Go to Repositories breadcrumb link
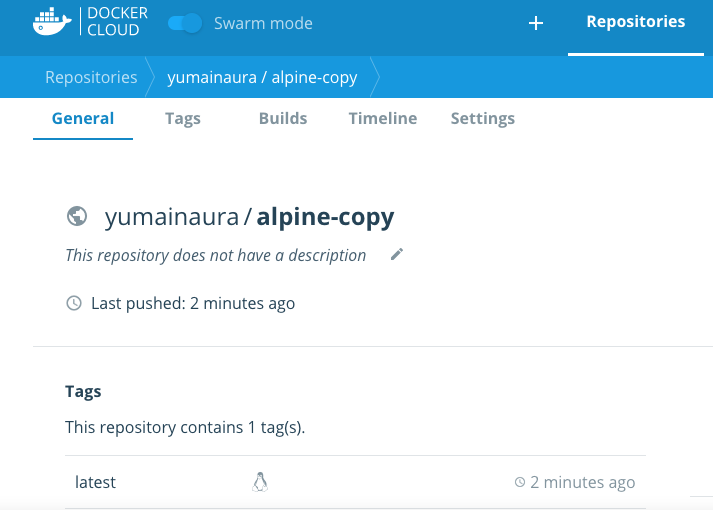The height and width of the screenshot is (510, 713). tap(91, 77)
